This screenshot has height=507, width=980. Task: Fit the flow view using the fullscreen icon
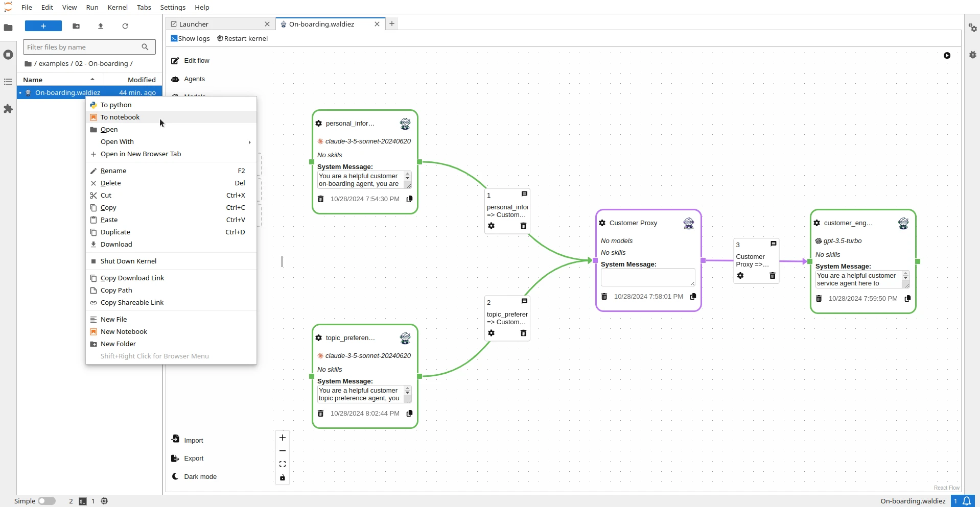(x=282, y=464)
